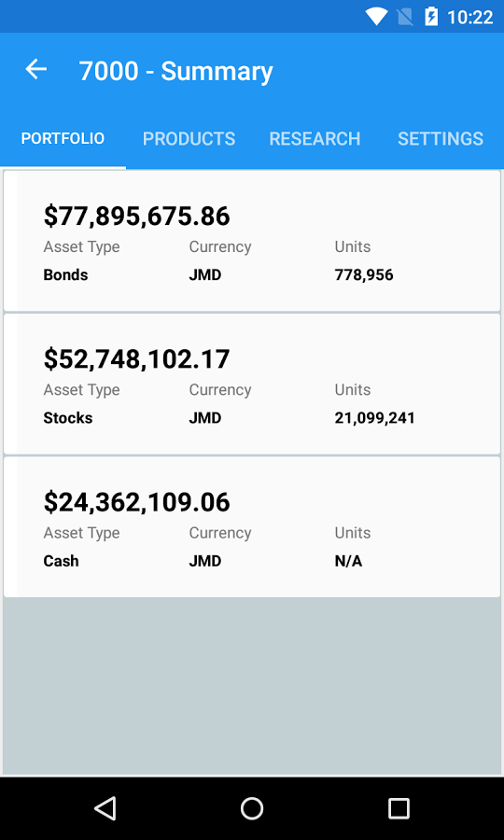This screenshot has height=840, width=504.
Task: Tap the 21,099,241 units value
Action: (x=375, y=418)
